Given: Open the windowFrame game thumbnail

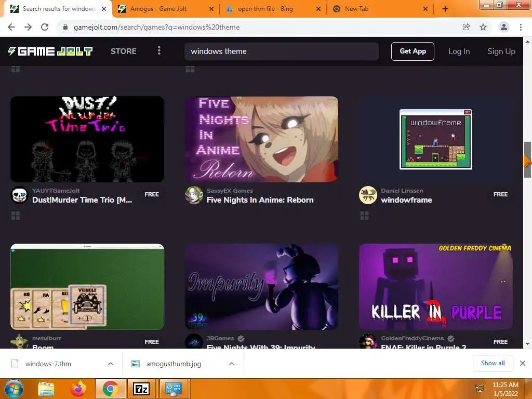Looking at the screenshot, I should [436, 139].
